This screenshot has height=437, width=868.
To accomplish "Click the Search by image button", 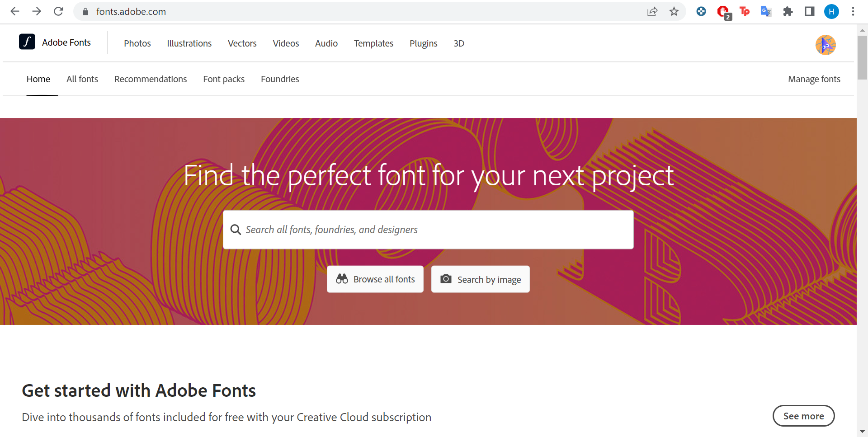I will pos(481,279).
